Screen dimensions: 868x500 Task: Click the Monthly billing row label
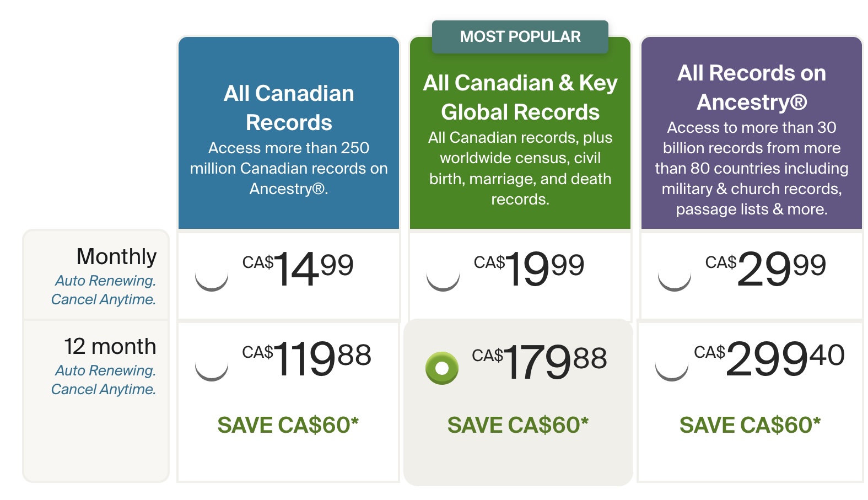(117, 256)
